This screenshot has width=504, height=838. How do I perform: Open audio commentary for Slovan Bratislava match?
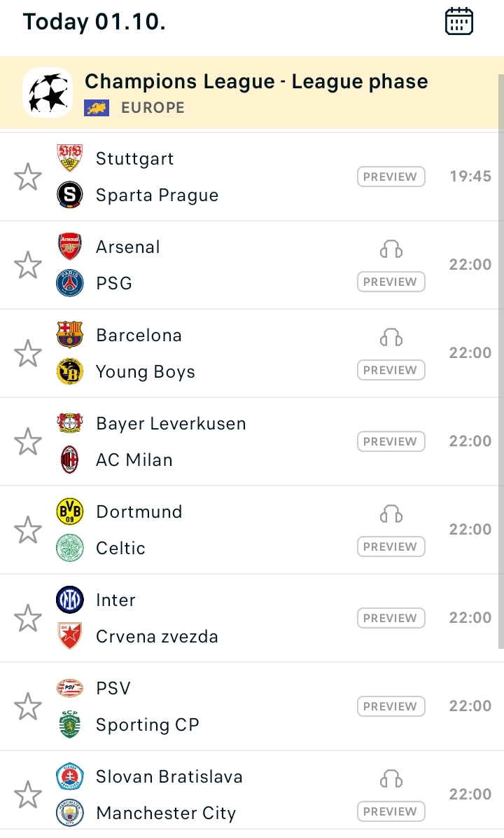coord(391,778)
